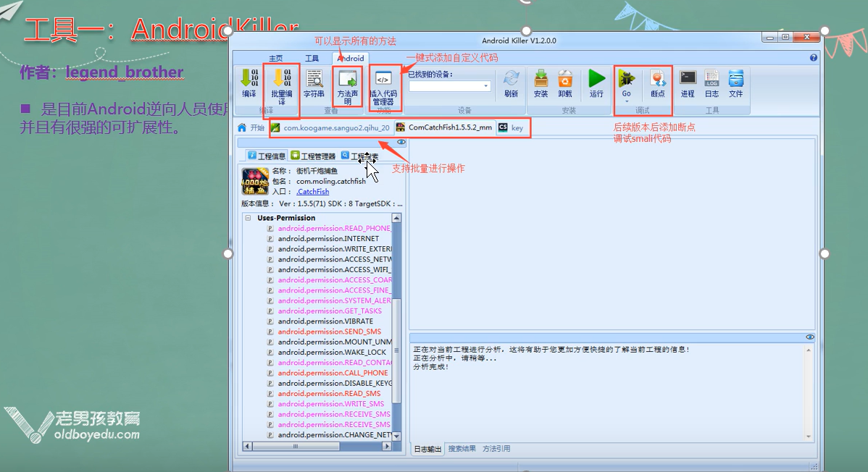Image resolution: width=868 pixels, height=472 pixels.
Task: Click the 方法声明 icon
Action: point(348,87)
